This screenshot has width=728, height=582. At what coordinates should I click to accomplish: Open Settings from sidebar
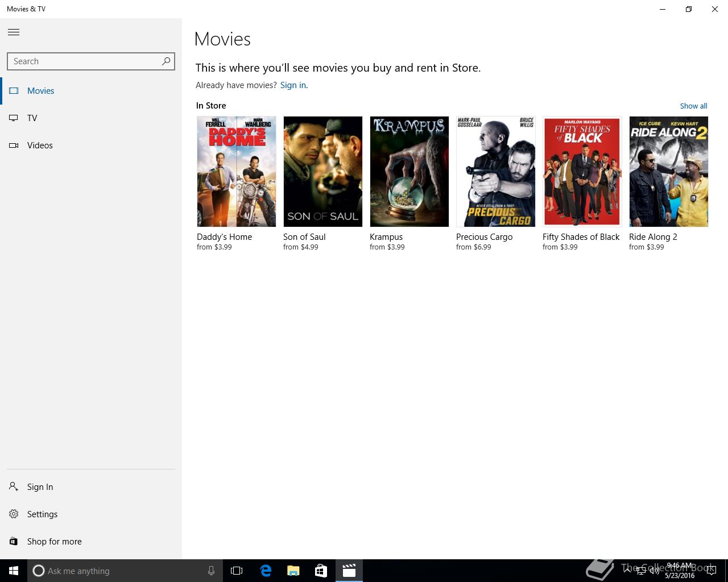[x=91, y=514]
